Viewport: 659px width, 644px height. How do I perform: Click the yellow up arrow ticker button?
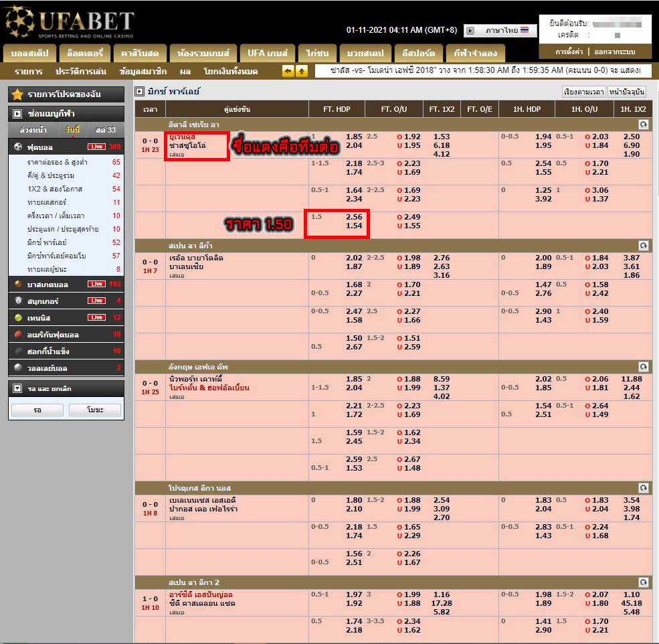coord(302,71)
